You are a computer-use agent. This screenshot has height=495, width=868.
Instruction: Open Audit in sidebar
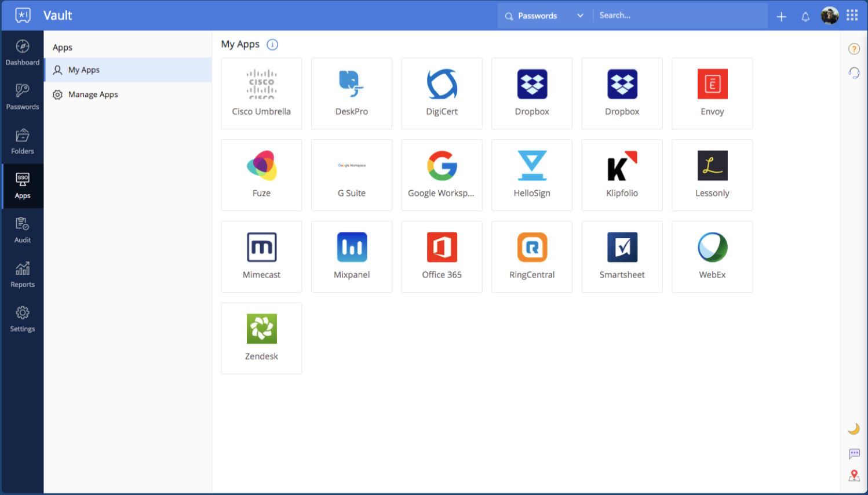tap(23, 230)
